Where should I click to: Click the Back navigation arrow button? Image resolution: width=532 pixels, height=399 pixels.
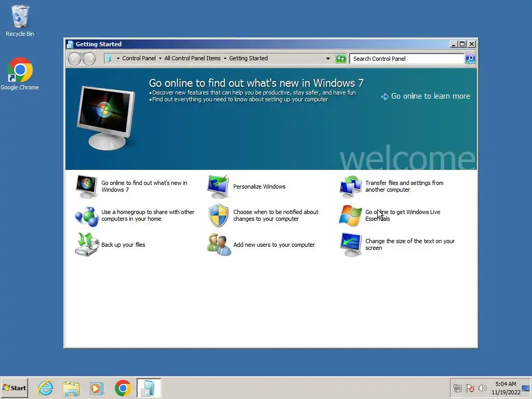[x=74, y=59]
